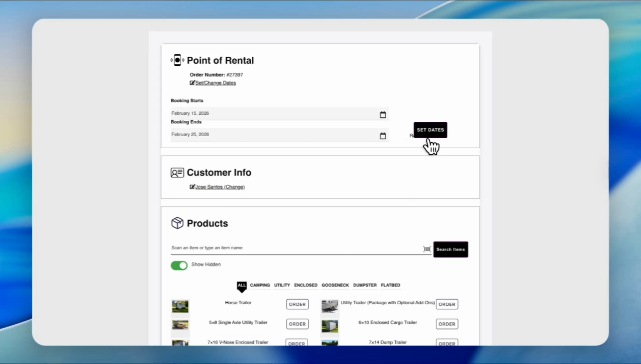Click the barcode scan icon

click(427, 249)
